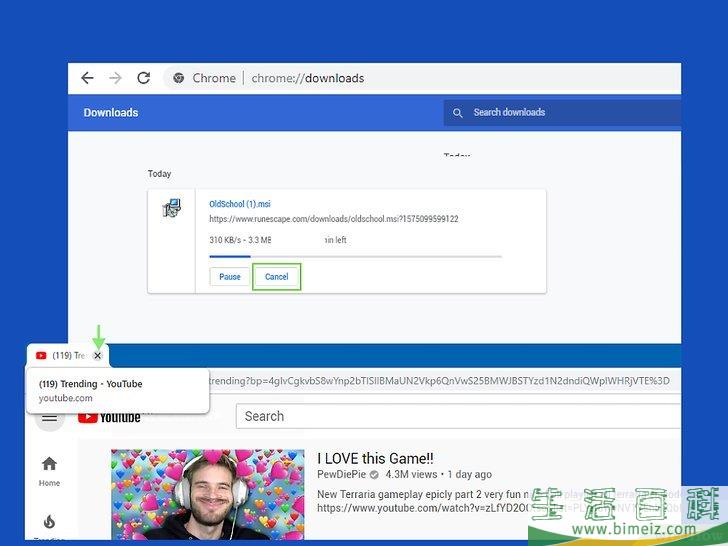
Task: Close the YouTube Trending tab
Action: click(98, 356)
